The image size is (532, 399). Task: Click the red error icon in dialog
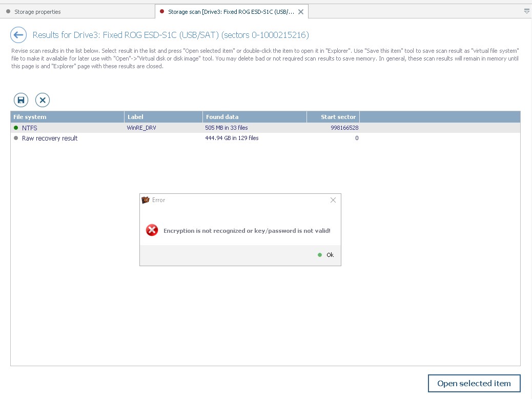pyautogui.click(x=152, y=230)
